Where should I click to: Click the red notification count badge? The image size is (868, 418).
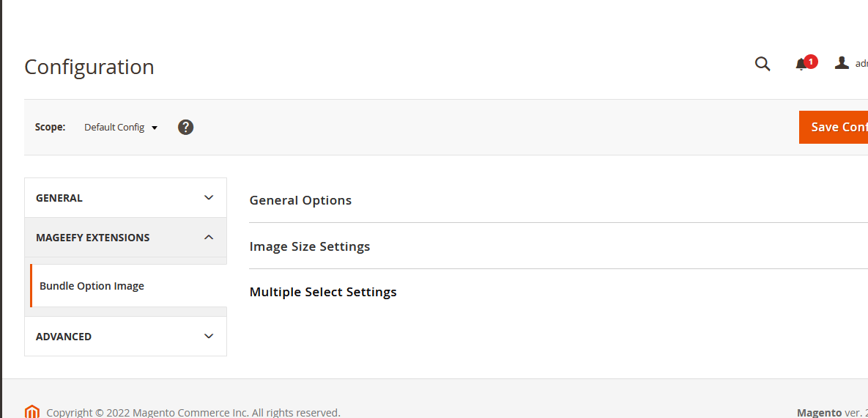pyautogui.click(x=811, y=61)
